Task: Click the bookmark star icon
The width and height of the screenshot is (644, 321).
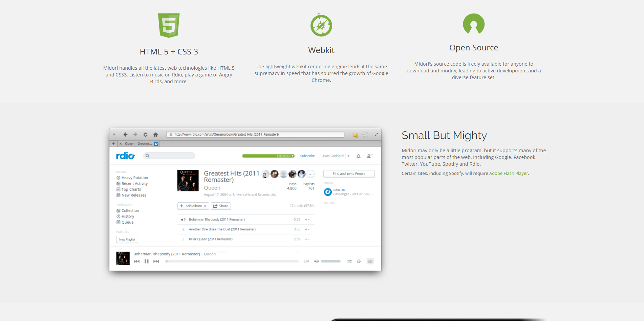Action: pos(355,134)
